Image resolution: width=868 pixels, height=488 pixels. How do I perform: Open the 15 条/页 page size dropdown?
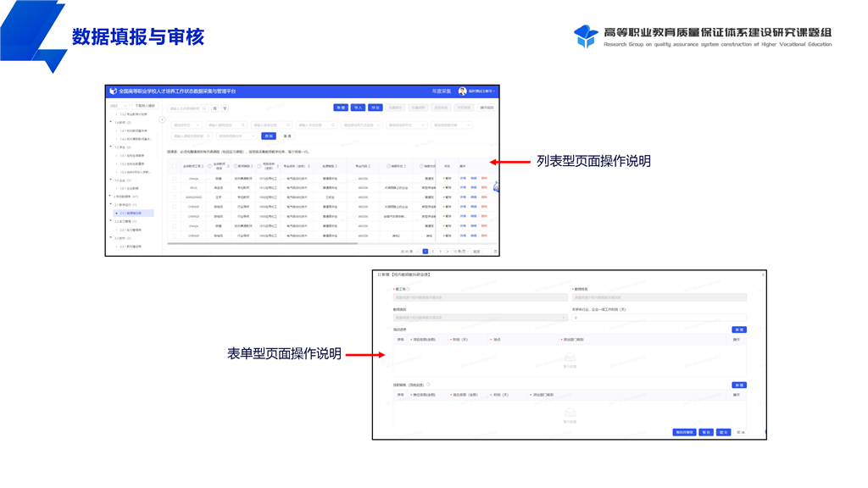pyautogui.click(x=460, y=252)
